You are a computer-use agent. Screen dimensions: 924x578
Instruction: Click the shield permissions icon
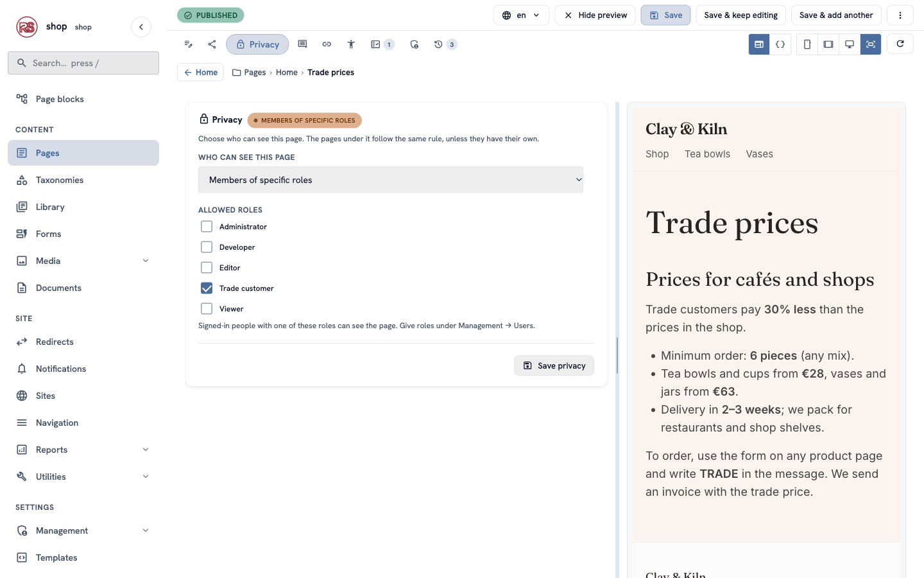tap(414, 44)
